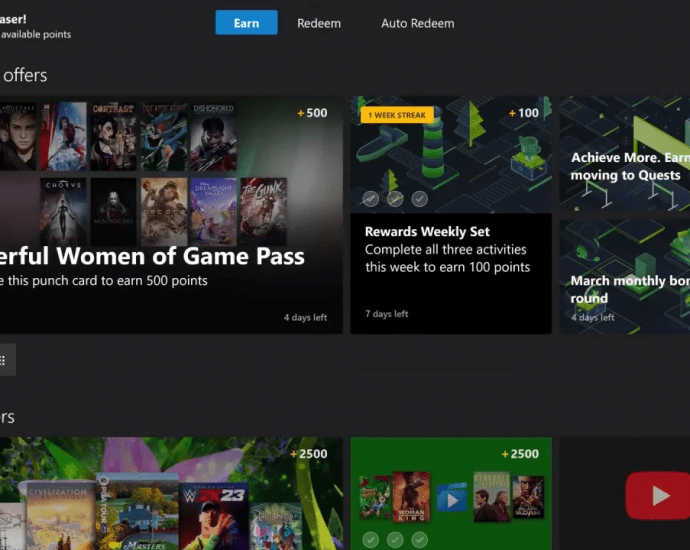Click the grid view icon button

click(5, 360)
